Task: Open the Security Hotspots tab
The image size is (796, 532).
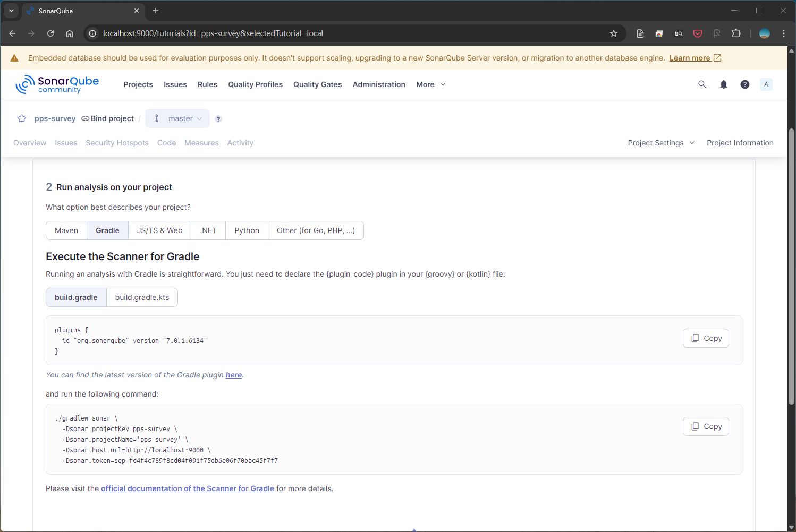Action: pyautogui.click(x=117, y=143)
